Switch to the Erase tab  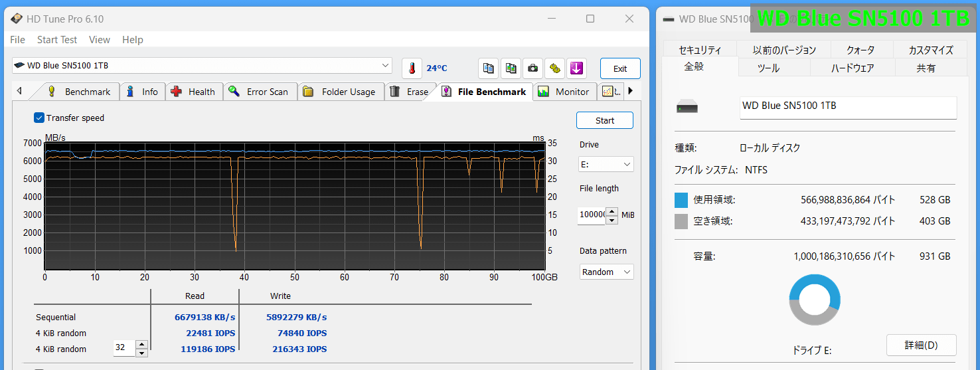[410, 92]
